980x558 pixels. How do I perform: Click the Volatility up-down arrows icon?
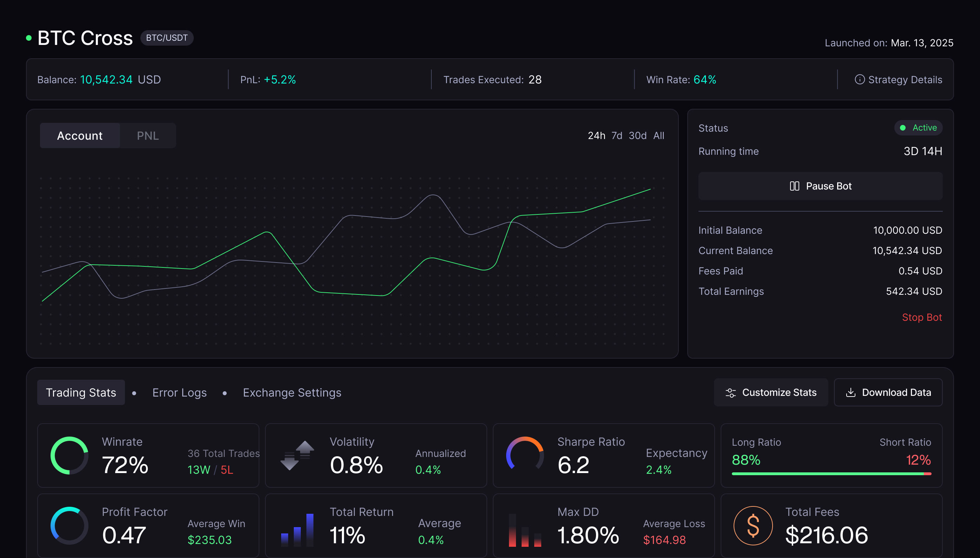297,456
